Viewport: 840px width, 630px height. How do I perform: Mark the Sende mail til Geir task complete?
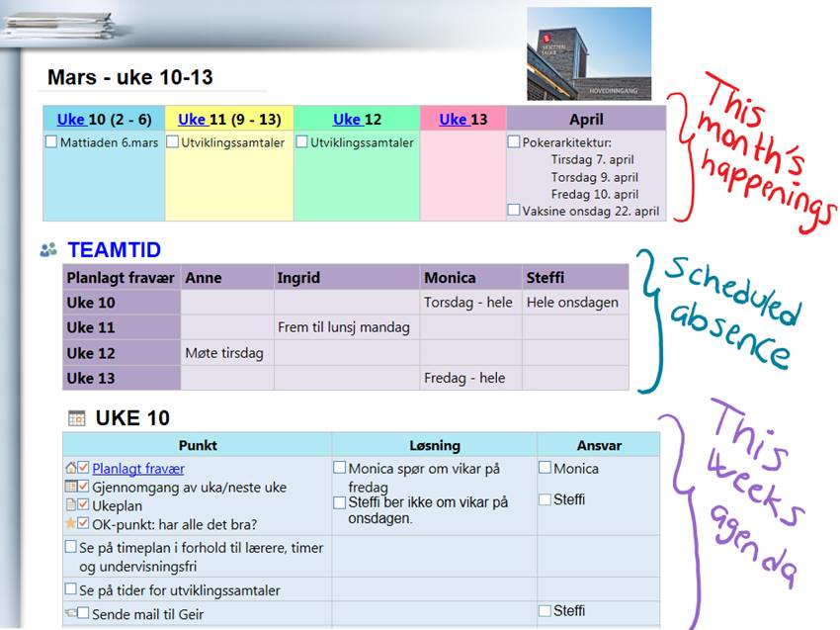[81, 611]
